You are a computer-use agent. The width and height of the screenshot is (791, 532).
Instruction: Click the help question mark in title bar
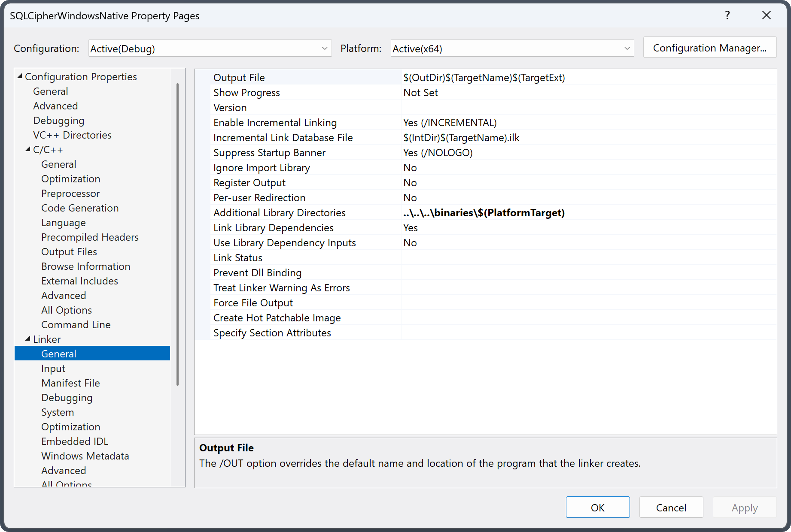(727, 15)
